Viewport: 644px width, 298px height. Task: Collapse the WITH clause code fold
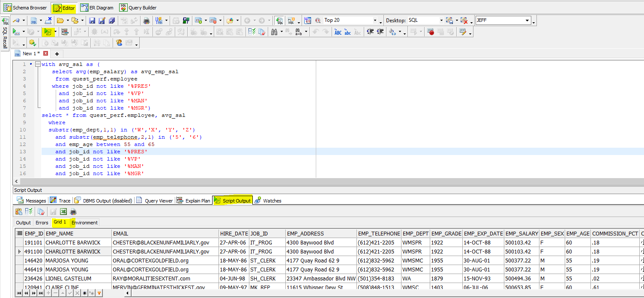(38, 64)
